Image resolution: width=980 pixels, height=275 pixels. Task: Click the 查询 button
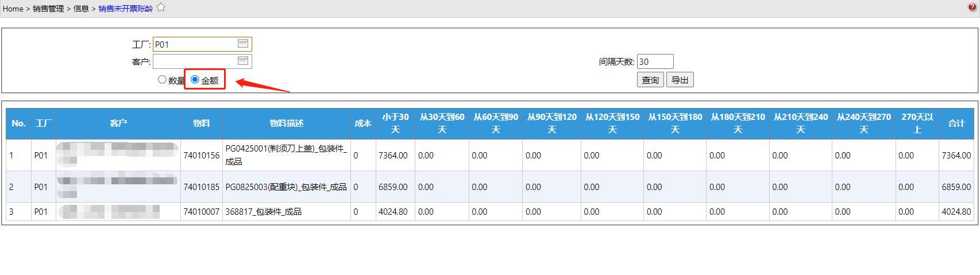(x=650, y=80)
